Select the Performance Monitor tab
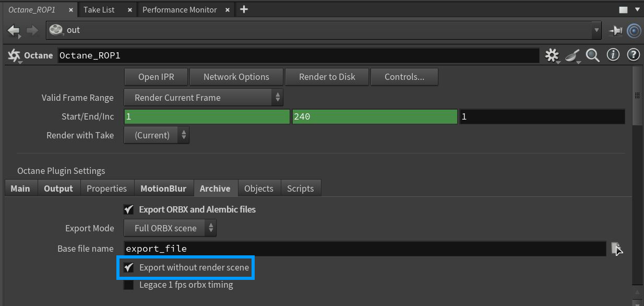 pyautogui.click(x=180, y=9)
